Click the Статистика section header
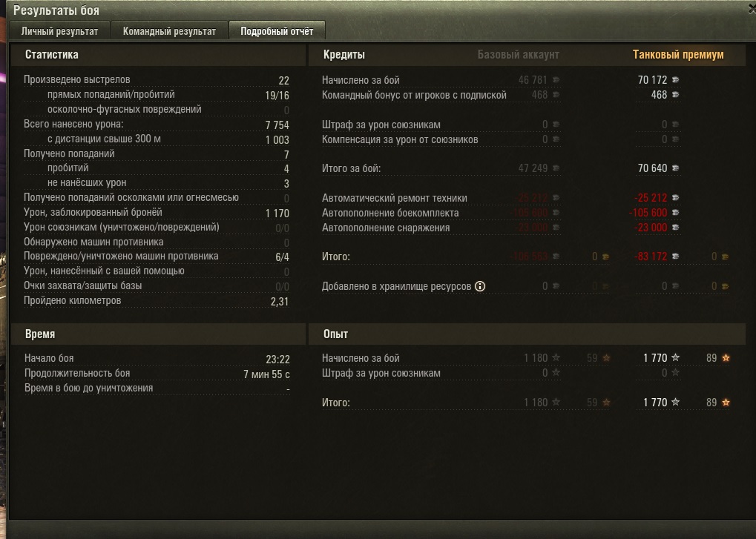The width and height of the screenshot is (756, 539). [52, 54]
